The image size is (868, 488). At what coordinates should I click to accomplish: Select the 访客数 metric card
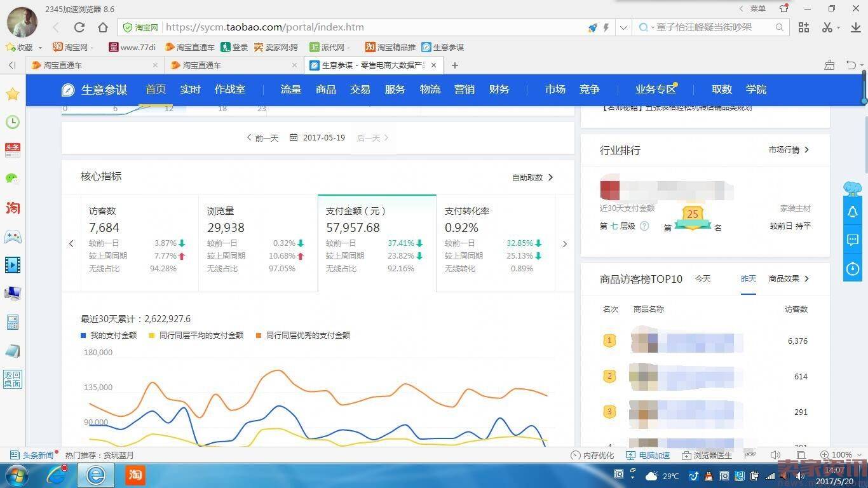pos(140,243)
